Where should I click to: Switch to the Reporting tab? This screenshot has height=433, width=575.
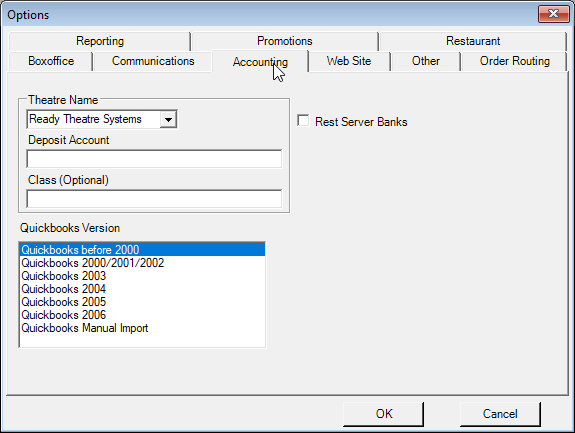(99, 41)
